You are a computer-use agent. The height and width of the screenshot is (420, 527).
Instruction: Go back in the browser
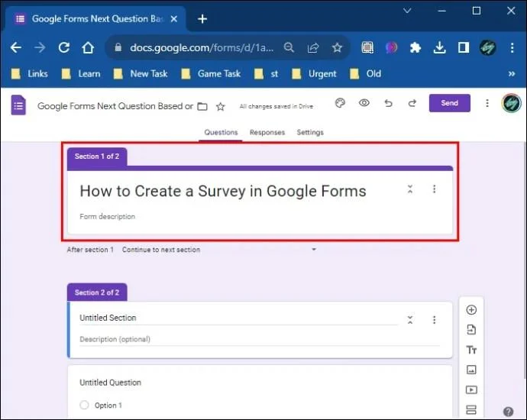[16, 47]
